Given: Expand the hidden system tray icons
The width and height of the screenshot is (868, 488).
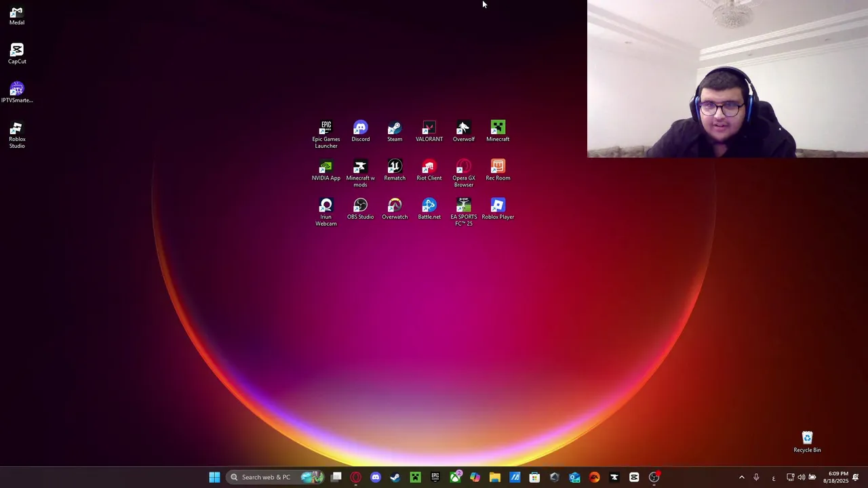Looking at the screenshot, I should (x=741, y=477).
